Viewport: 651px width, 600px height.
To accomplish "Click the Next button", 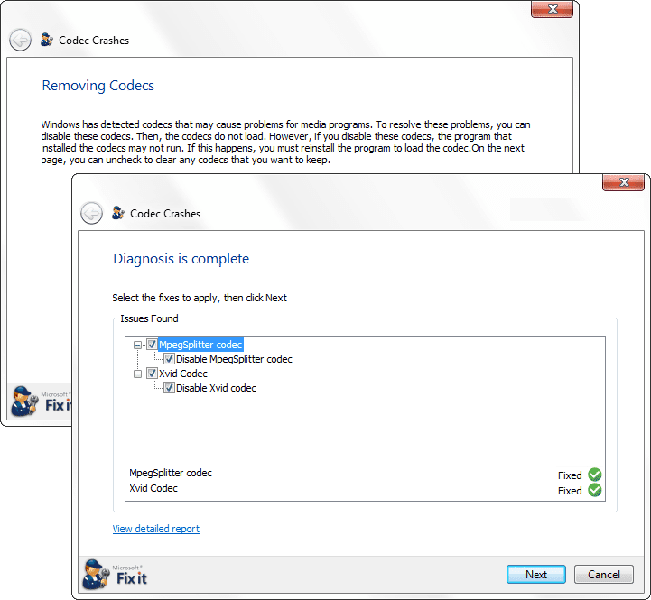I will tap(536, 574).
